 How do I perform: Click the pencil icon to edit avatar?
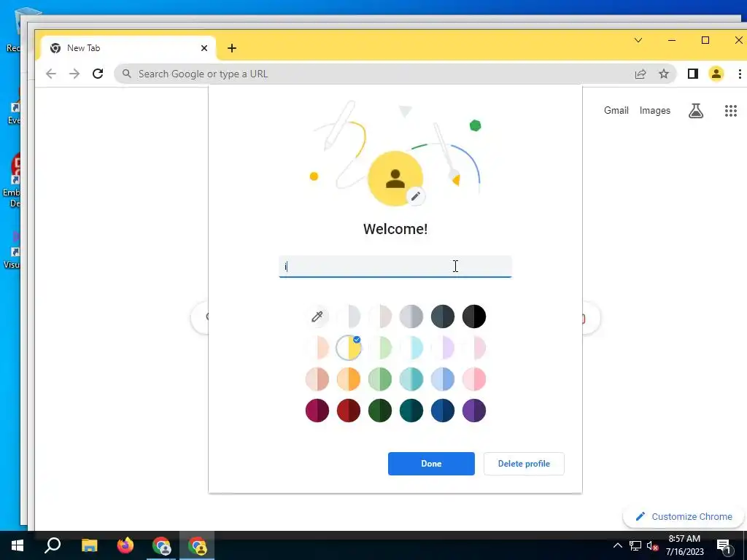(x=415, y=196)
